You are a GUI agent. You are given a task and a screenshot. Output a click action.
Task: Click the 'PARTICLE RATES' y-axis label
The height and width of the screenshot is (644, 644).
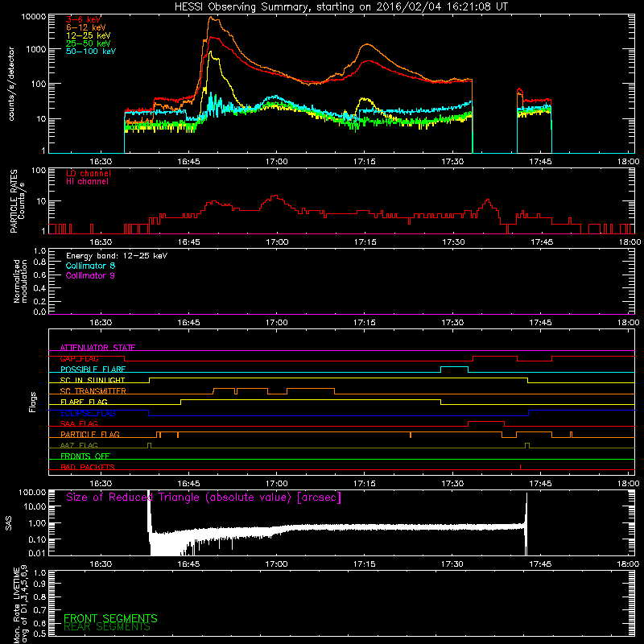(x=14, y=201)
